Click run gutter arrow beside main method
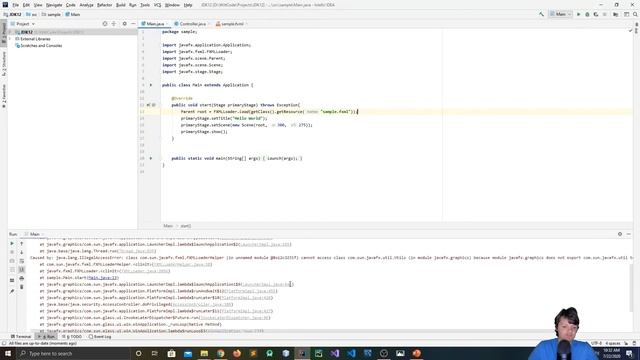Image resolution: width=640 pixels, height=360 pixels. pyautogui.click(x=151, y=158)
